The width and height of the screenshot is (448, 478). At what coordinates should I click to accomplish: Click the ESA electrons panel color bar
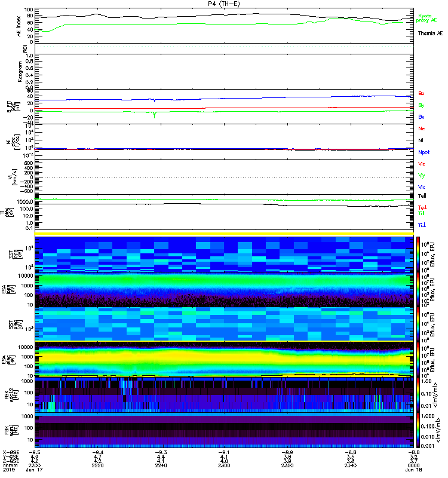click(418, 360)
